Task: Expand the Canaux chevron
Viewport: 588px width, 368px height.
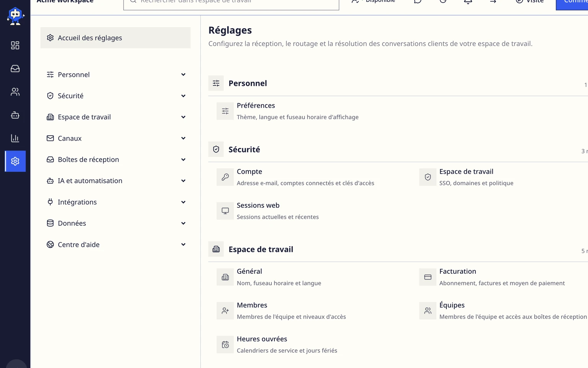Action: pos(183,138)
